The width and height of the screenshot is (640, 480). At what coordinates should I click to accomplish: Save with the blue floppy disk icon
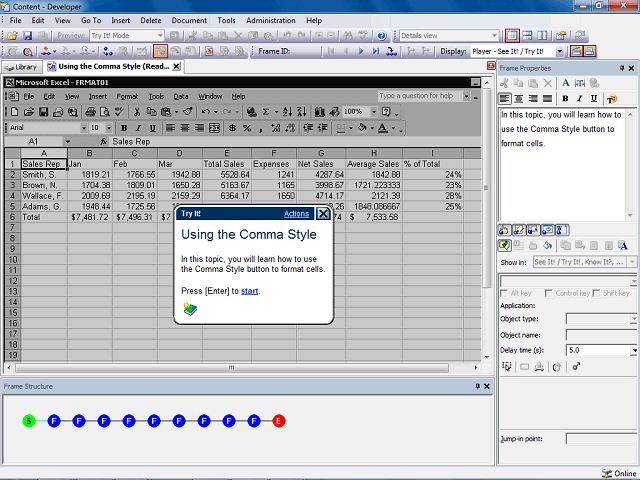click(x=27, y=36)
